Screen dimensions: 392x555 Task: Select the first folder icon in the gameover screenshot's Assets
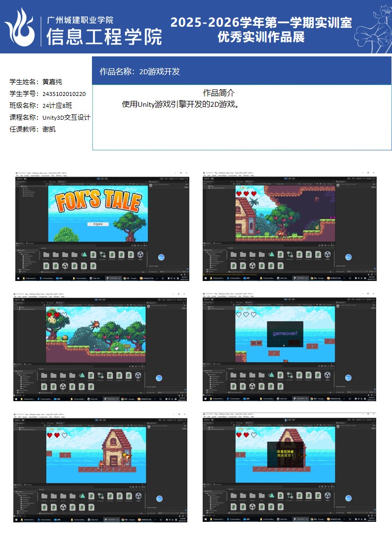click(233, 375)
